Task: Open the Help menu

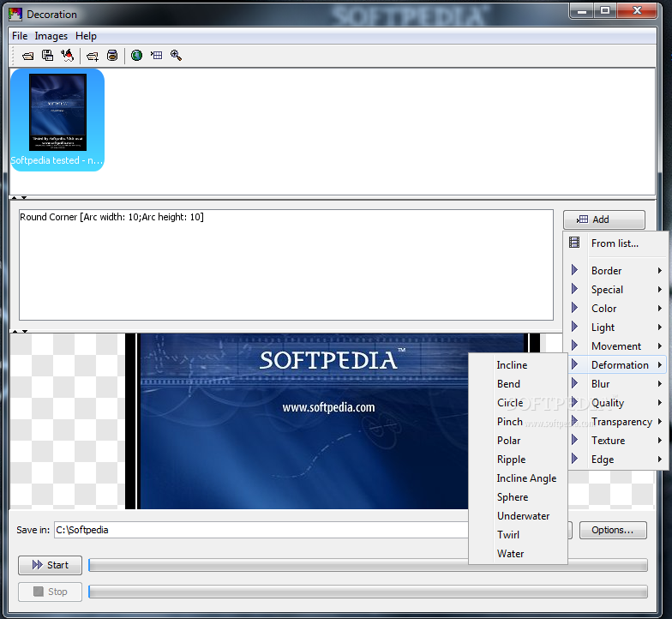Action: tap(86, 36)
